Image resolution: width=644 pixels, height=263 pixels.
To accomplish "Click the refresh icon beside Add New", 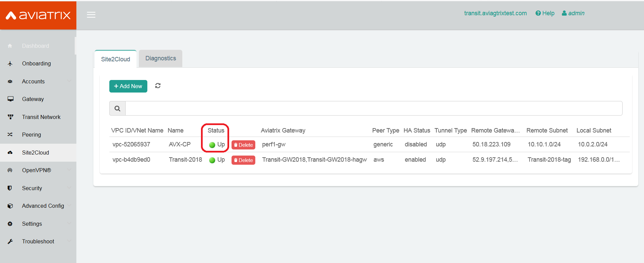I will pos(158,86).
